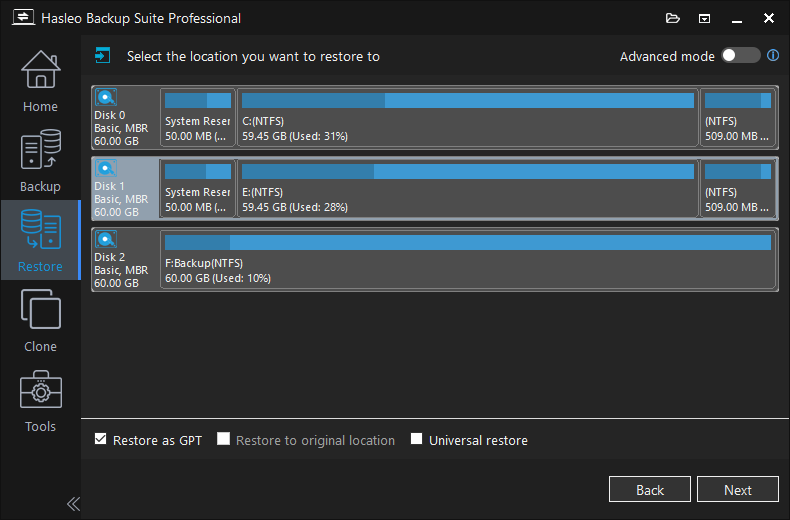Select the F:Backup(NTFS) partition on Disk 2
790x520 pixels.
(468, 259)
